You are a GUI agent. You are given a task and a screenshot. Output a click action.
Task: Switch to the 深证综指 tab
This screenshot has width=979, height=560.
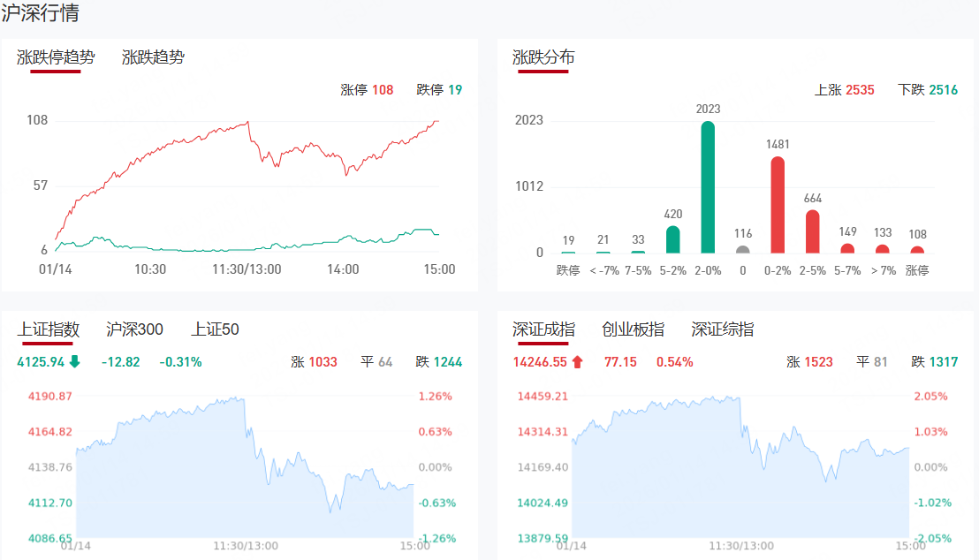point(723,329)
